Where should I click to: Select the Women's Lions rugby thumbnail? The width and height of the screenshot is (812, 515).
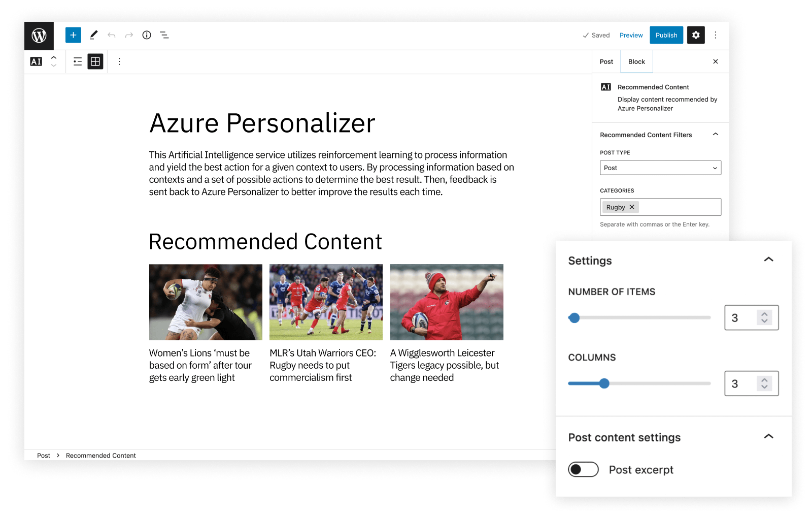coord(206,302)
